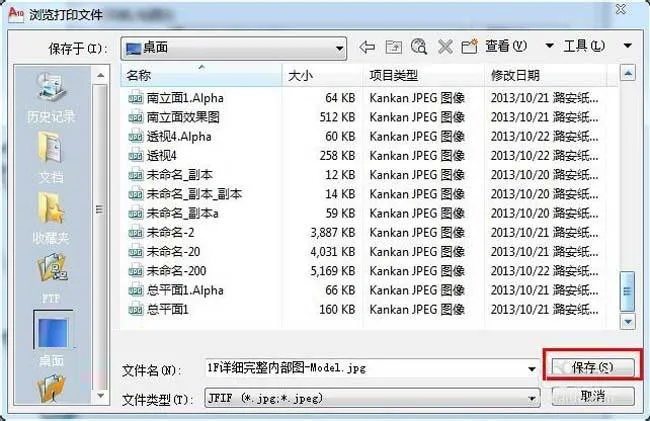Image resolution: width=650 pixels, height=421 pixels.
Task: Click the file icon of 未命名_副本_副本
Action: pyautogui.click(x=136, y=194)
